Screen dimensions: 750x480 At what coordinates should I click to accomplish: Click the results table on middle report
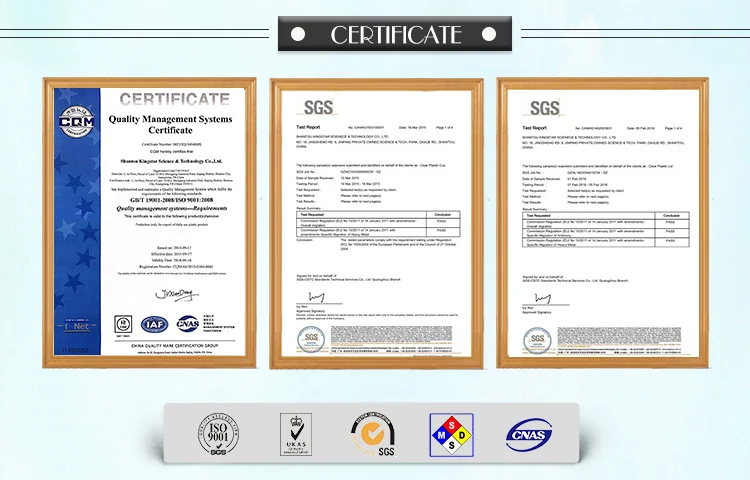point(378,224)
